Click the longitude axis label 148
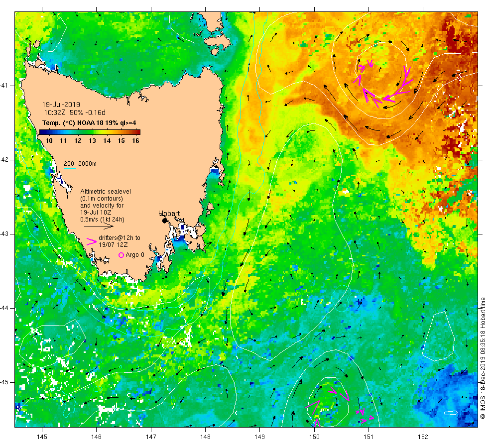This screenshot has height=448, width=488. click(x=205, y=437)
